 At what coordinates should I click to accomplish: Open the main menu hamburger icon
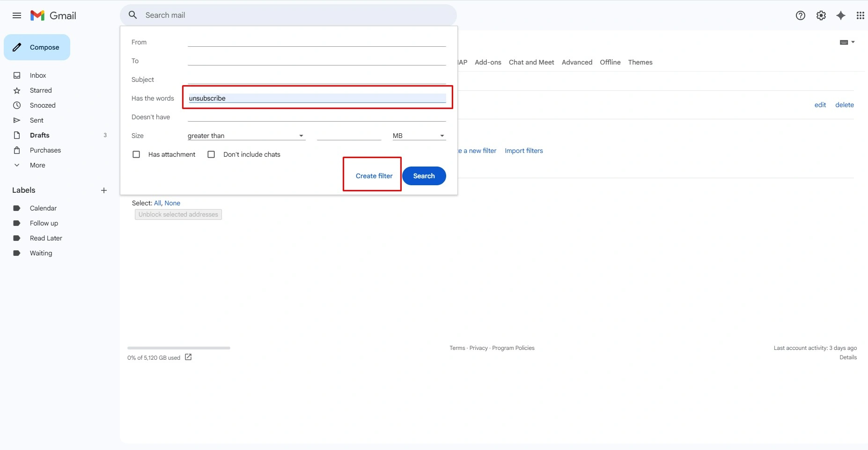[x=17, y=15]
